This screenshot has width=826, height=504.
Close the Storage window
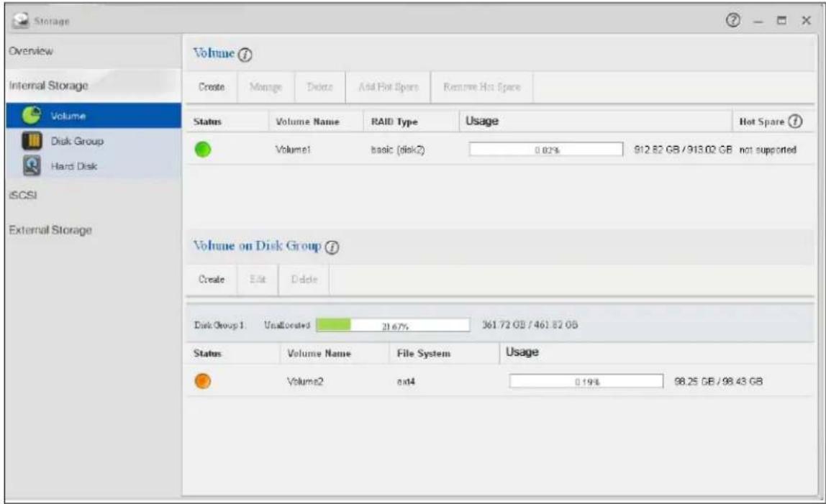806,21
